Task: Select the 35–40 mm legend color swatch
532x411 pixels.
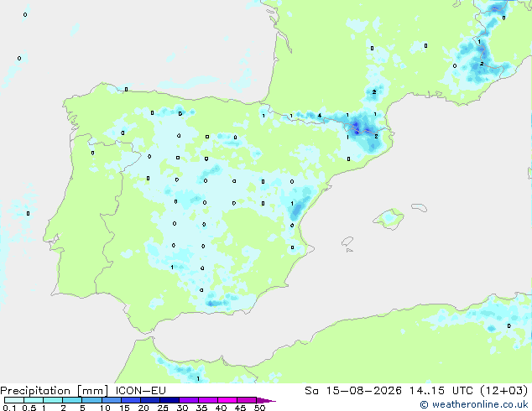Action: pyautogui.click(x=207, y=400)
